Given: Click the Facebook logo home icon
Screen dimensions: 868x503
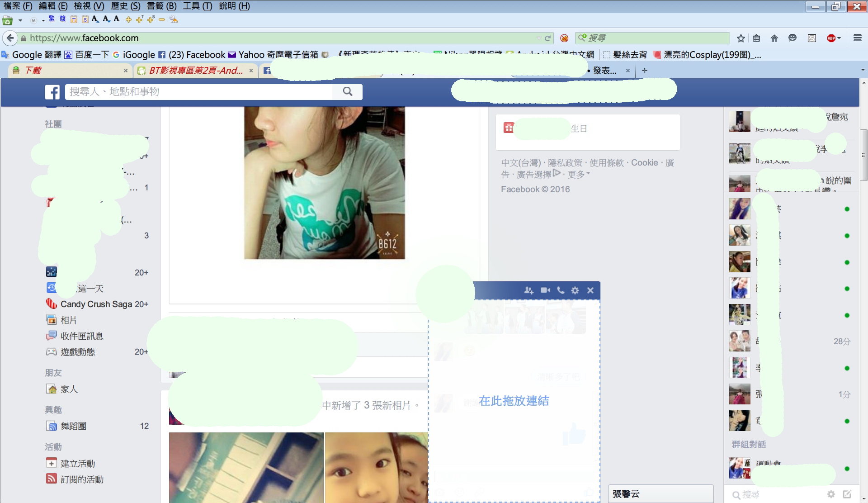Looking at the screenshot, I should click(x=52, y=92).
